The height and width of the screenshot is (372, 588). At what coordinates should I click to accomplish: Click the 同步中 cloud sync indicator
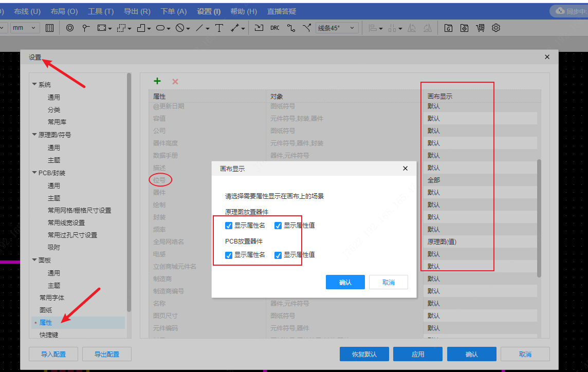[571, 11]
